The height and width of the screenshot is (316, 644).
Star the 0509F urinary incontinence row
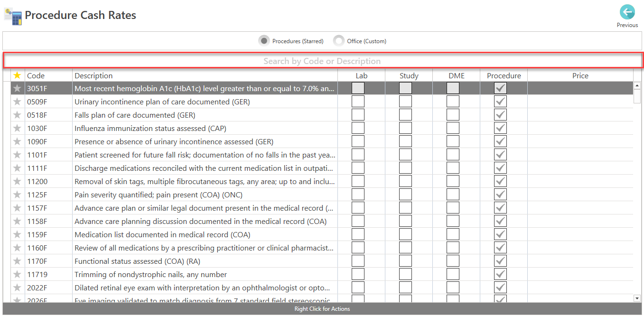18,102
